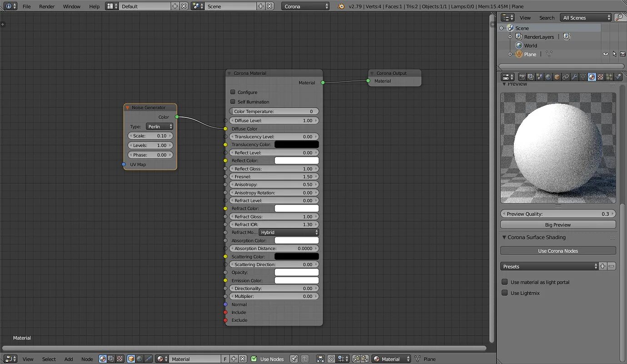Open the node editor Node menu
The image size is (627, 364).
(87, 359)
